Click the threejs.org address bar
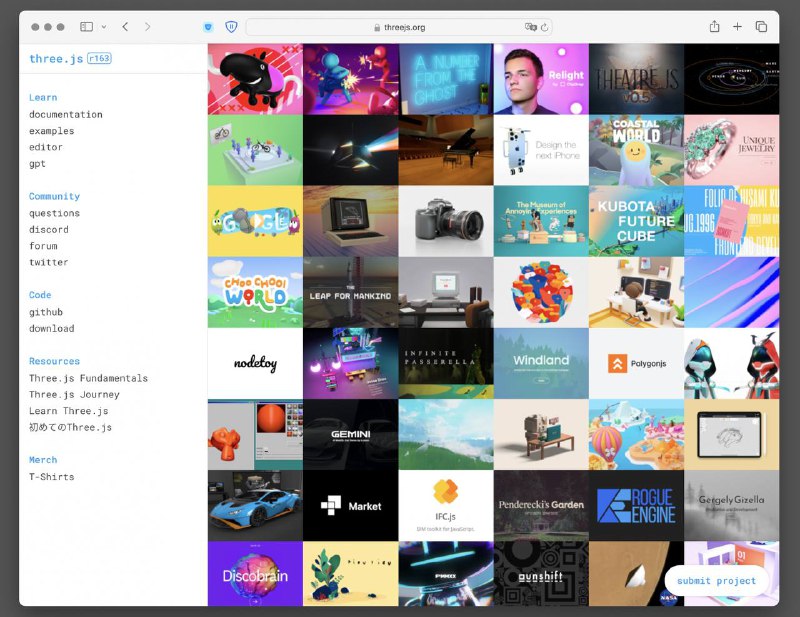The height and width of the screenshot is (617, 800). [399, 27]
